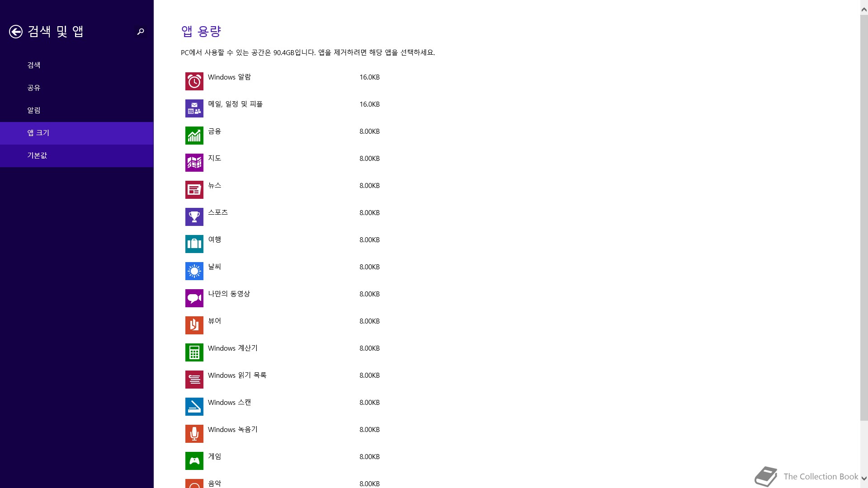
Task: Click the 검색 및 앱 title
Action: click(x=56, y=31)
